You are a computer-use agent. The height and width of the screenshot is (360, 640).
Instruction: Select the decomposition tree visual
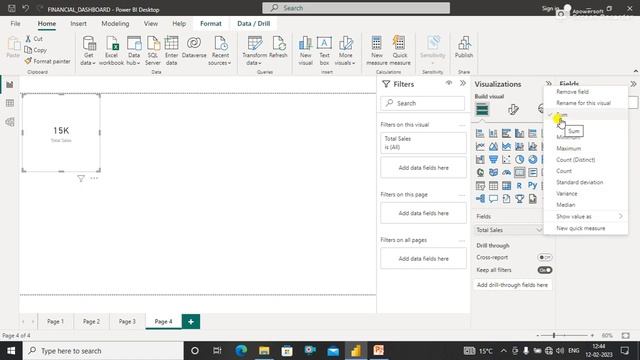[480, 199]
